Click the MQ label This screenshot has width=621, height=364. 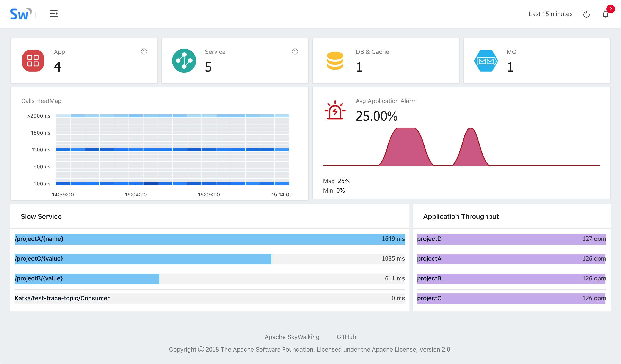[511, 52]
